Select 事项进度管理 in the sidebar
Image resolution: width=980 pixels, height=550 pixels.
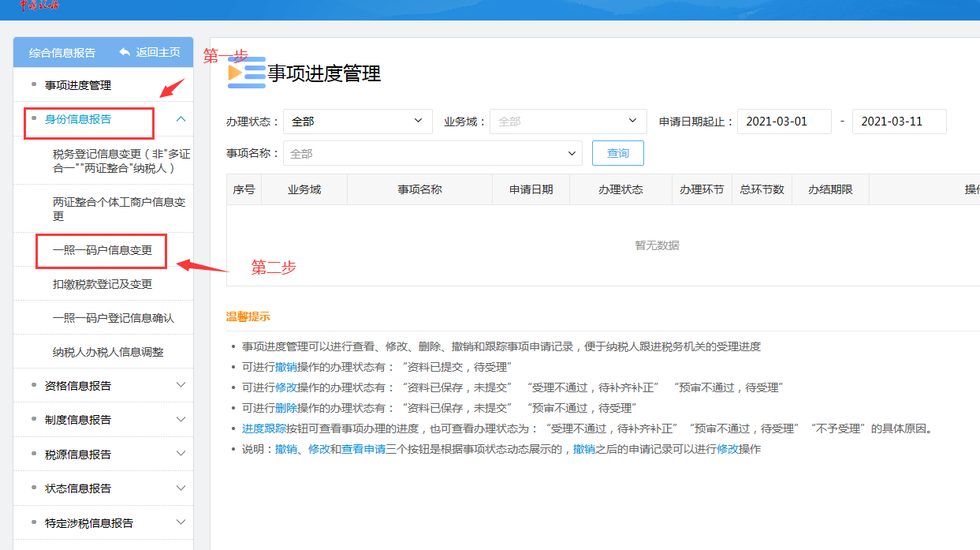[78, 85]
